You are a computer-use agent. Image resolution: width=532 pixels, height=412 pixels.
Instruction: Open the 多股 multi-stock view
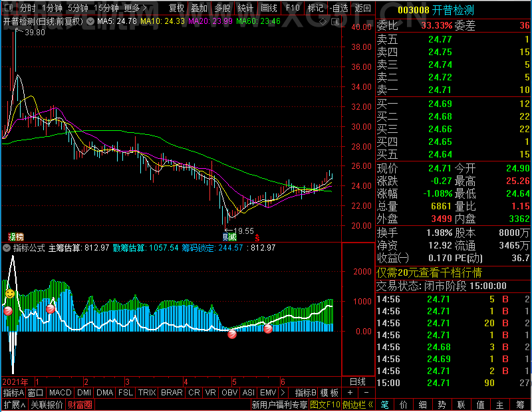(222, 8)
